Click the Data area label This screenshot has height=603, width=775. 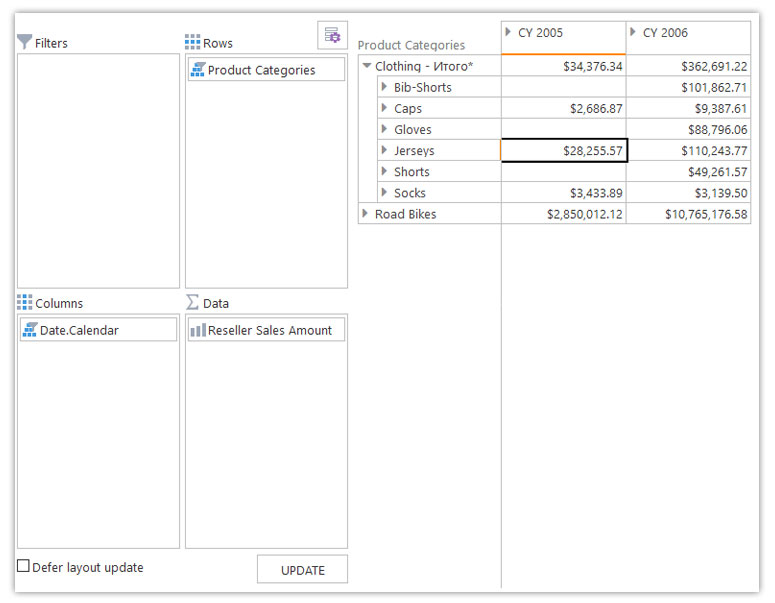tap(215, 303)
